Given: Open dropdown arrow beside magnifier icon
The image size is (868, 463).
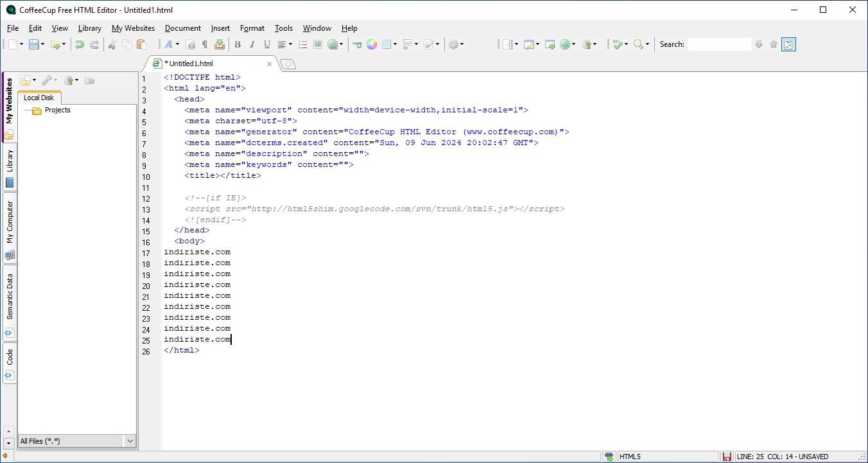Looking at the screenshot, I should [647, 44].
